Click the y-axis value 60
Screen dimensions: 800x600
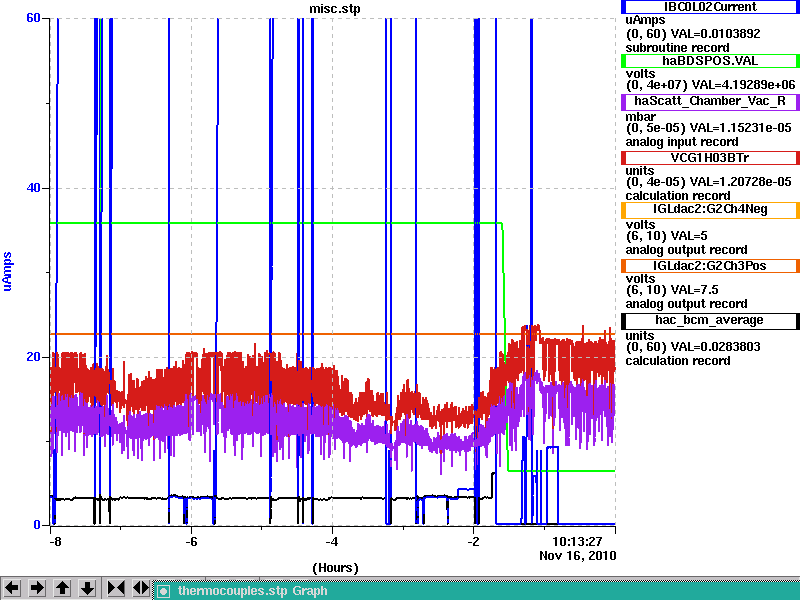pos(33,18)
